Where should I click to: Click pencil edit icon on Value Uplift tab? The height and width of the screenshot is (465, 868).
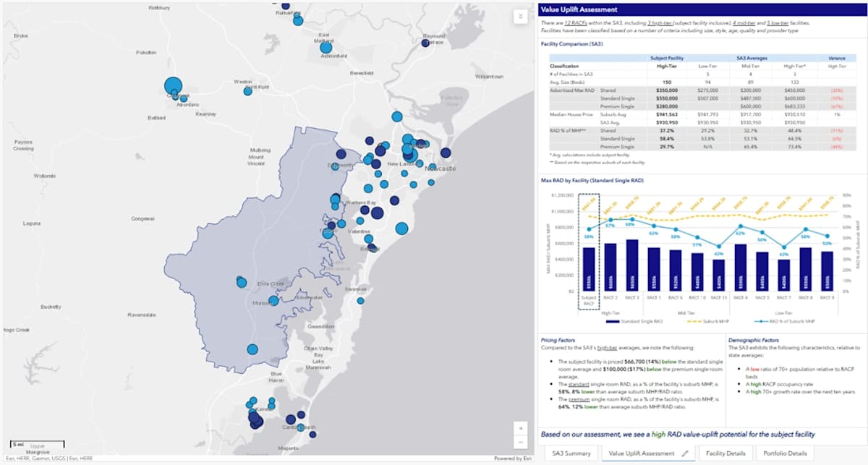684,453
